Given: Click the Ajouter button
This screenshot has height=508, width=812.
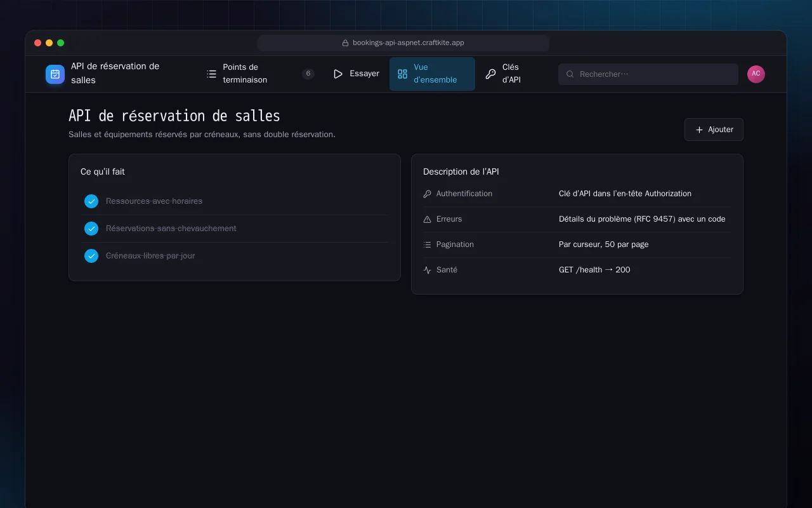Looking at the screenshot, I should click(714, 130).
